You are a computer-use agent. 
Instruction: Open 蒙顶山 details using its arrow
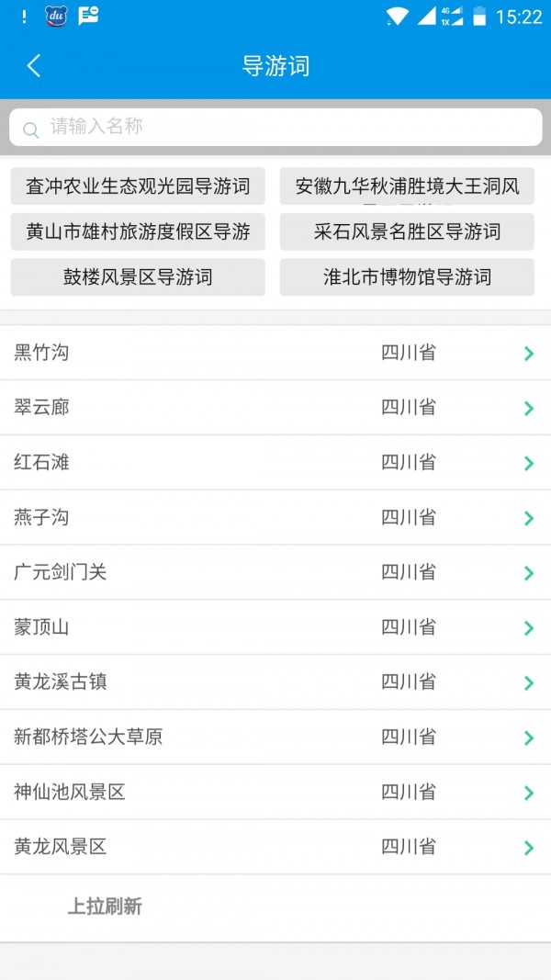pyautogui.click(x=530, y=627)
